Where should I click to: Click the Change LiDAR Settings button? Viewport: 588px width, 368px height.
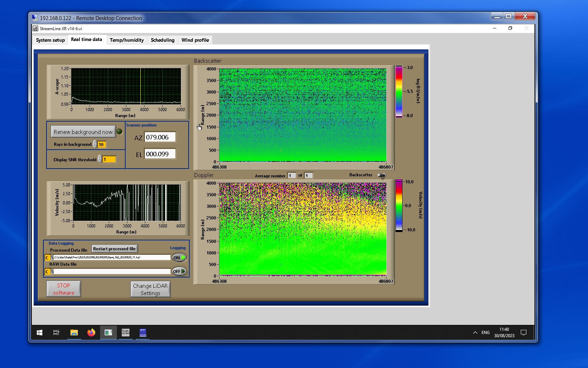pos(150,289)
